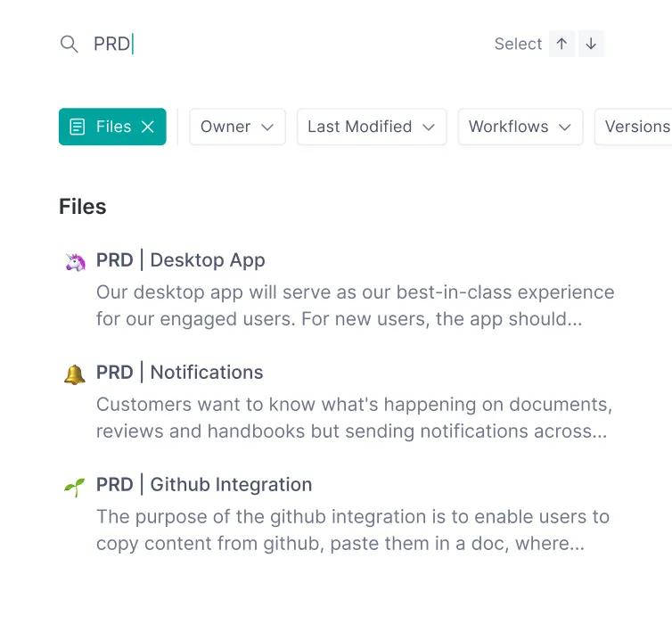Click the seedling emoji icon

75,486
